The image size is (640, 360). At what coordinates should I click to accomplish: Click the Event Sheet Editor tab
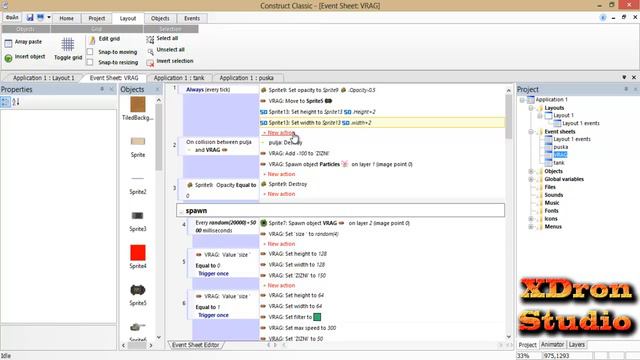point(196,345)
